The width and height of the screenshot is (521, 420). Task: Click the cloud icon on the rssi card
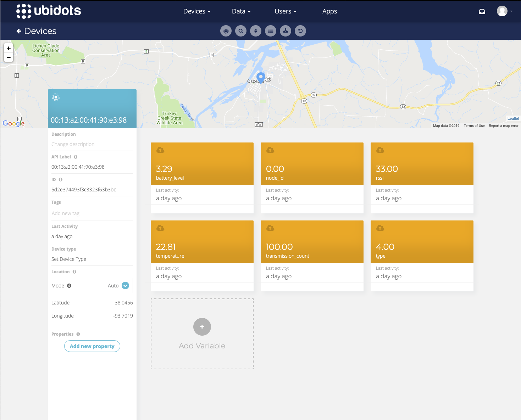pyautogui.click(x=380, y=149)
